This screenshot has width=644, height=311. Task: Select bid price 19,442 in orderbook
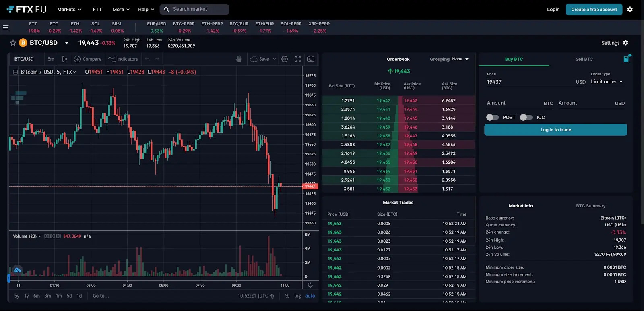[383, 100]
